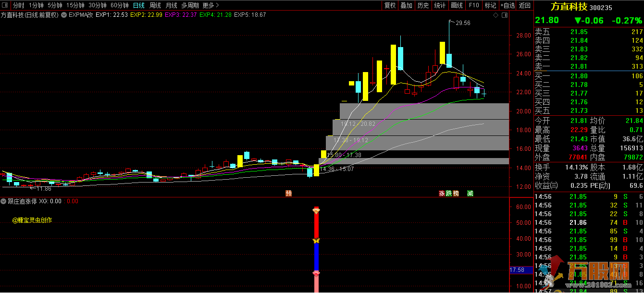
Task: Open the 统计 statistics button
Action: (440, 5)
